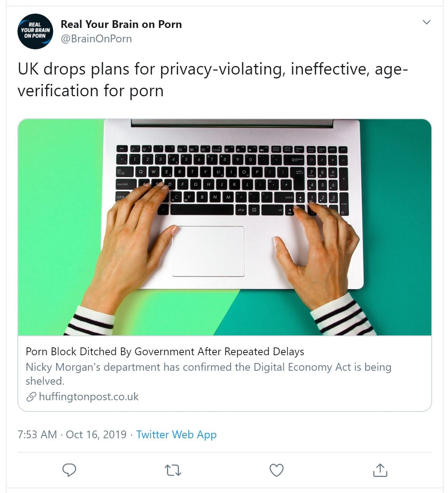The height and width of the screenshot is (493, 448).
Task: Expand the tweet options chevron menu
Action: pyautogui.click(x=426, y=22)
